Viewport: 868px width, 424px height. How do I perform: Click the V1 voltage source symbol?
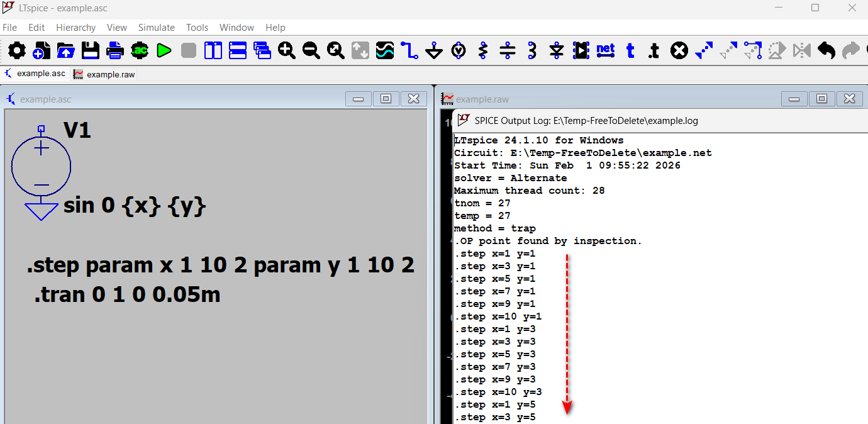[42, 167]
